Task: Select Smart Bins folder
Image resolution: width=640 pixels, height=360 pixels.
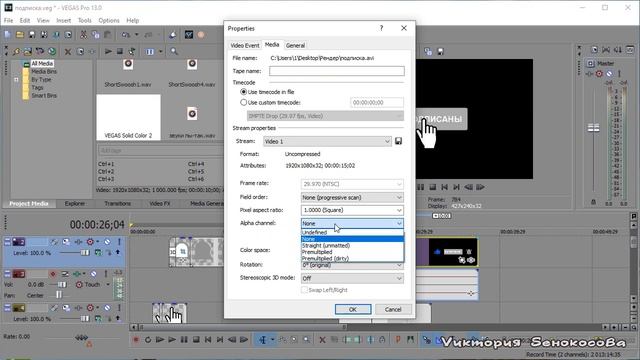Action: [44, 96]
